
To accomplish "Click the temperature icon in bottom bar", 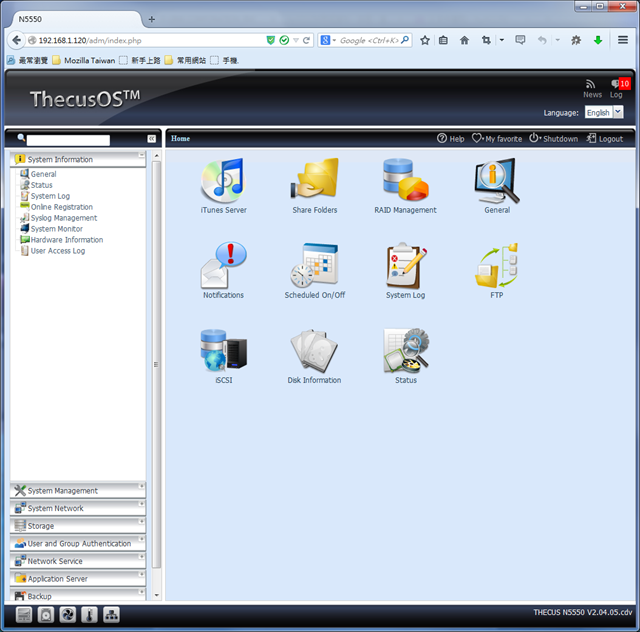I will point(89,614).
